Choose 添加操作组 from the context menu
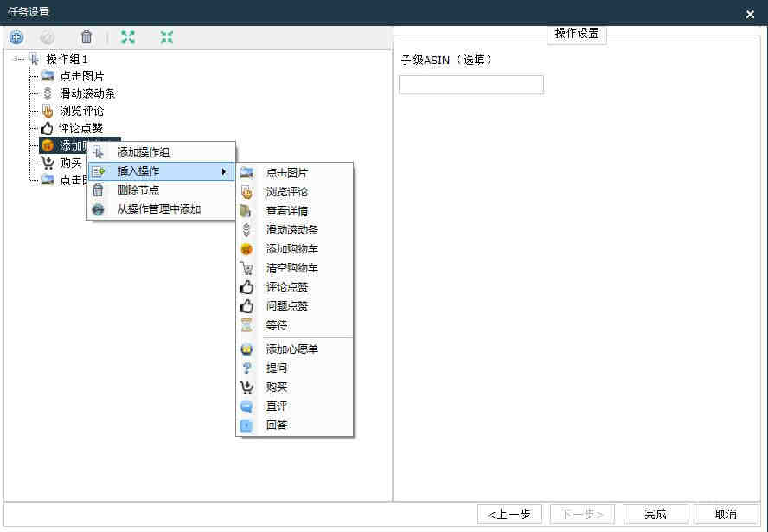The height and width of the screenshot is (532, 768). coord(144,152)
